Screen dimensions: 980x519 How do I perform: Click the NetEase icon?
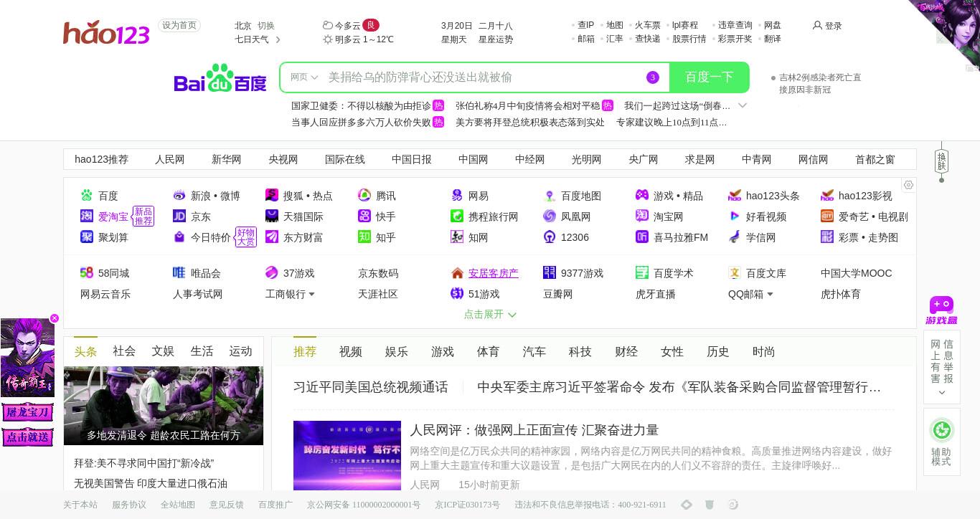click(x=457, y=196)
